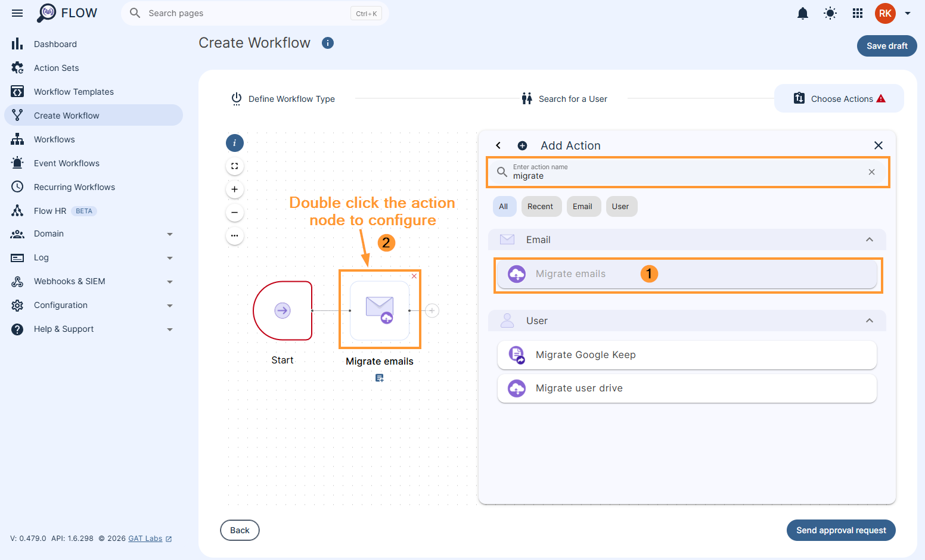The width and height of the screenshot is (925, 560).
Task: Open the canvas more options button
Action: (235, 235)
